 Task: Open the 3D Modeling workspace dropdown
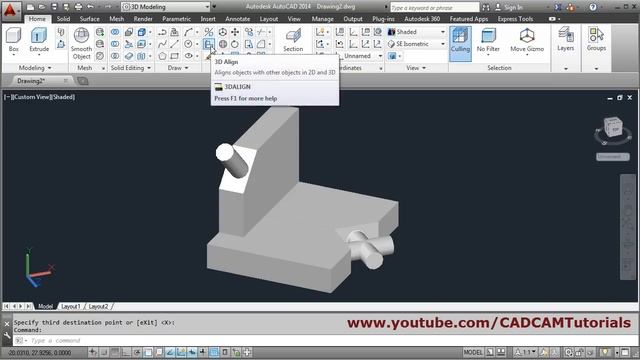[x=166, y=7]
